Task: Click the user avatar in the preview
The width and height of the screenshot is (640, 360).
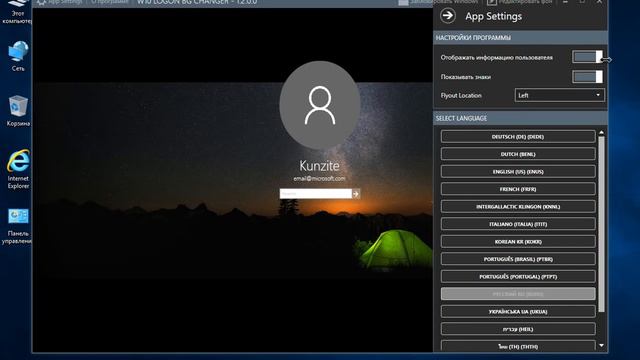Action: 320,105
